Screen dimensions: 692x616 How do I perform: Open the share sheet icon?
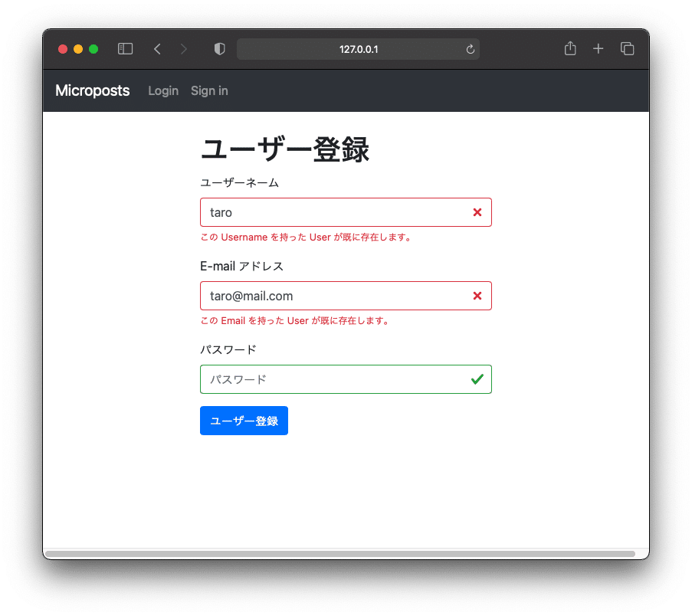click(570, 48)
